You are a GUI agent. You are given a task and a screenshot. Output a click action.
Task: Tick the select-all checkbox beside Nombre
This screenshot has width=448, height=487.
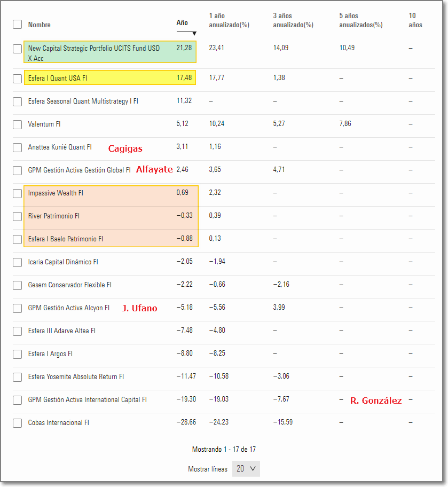18,25
